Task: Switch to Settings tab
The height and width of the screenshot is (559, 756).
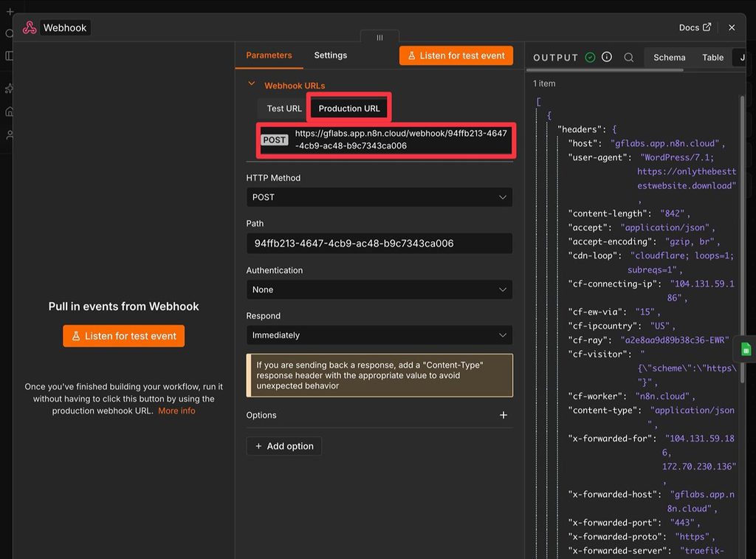Action: (x=330, y=55)
